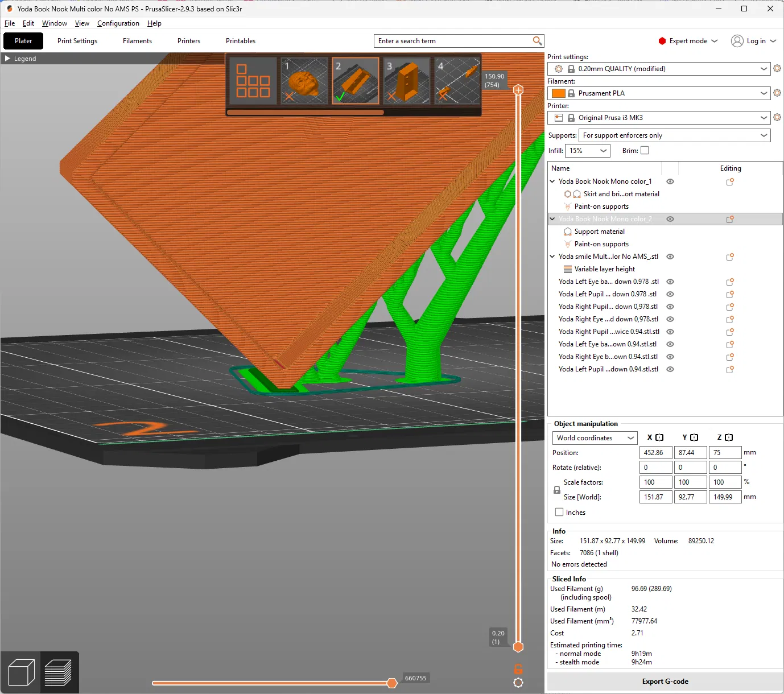Click the plus icon atop the layer slider

pos(518,90)
